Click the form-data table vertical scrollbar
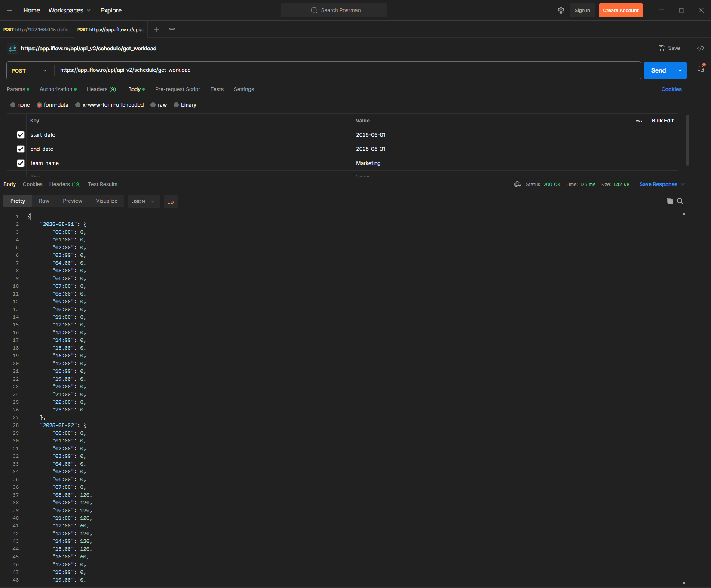The width and height of the screenshot is (711, 588). pyautogui.click(x=688, y=140)
